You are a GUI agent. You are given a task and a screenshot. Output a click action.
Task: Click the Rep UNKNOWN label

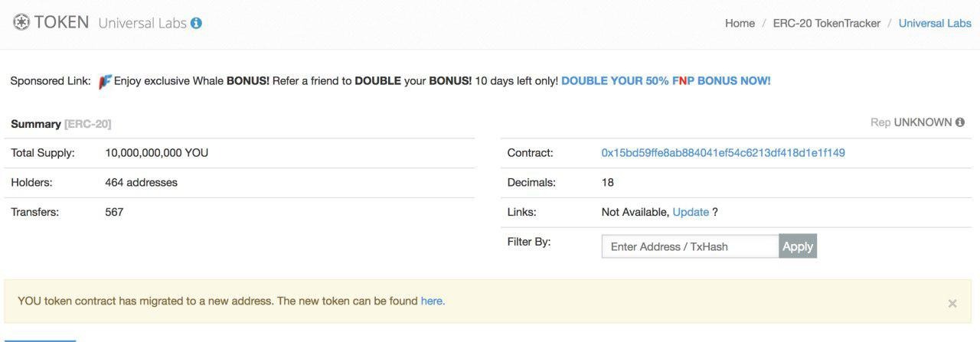point(911,122)
